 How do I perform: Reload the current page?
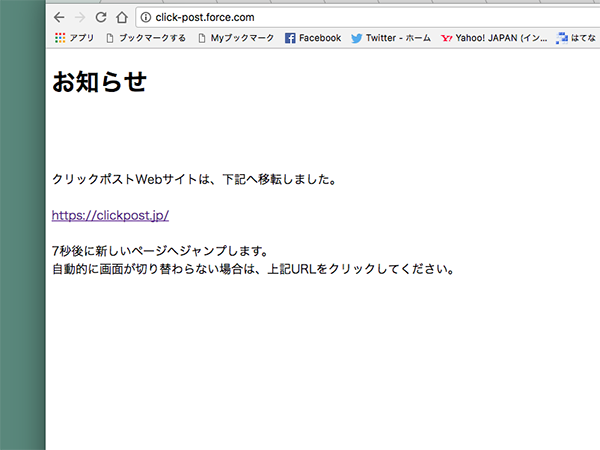(101, 17)
